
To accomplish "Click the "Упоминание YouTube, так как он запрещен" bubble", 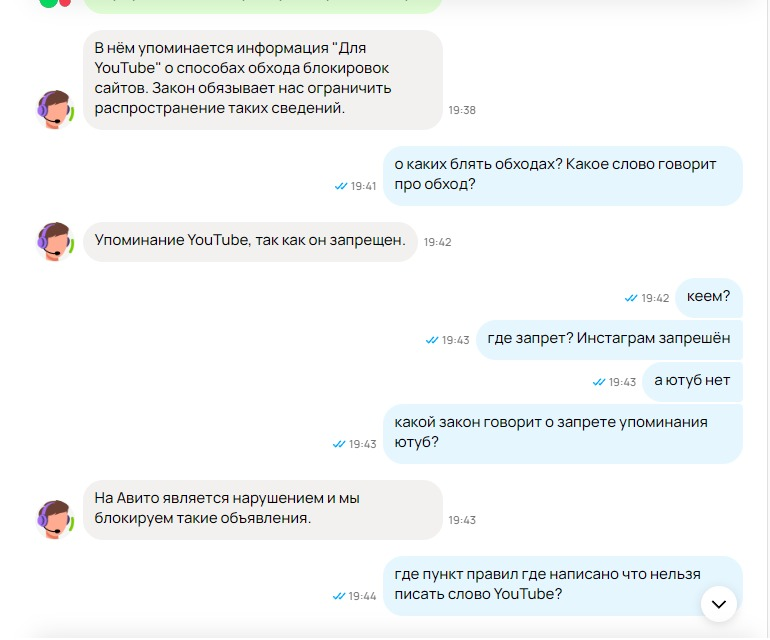I will pos(249,241).
